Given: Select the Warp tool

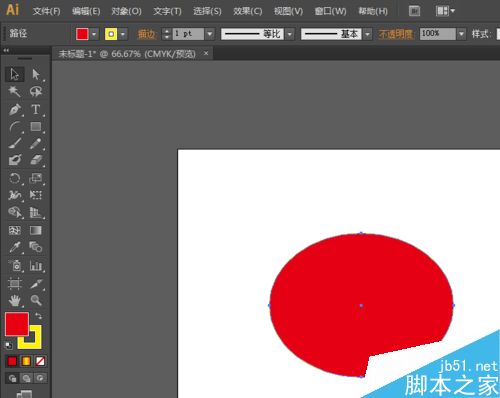Looking at the screenshot, I should [x=15, y=195].
